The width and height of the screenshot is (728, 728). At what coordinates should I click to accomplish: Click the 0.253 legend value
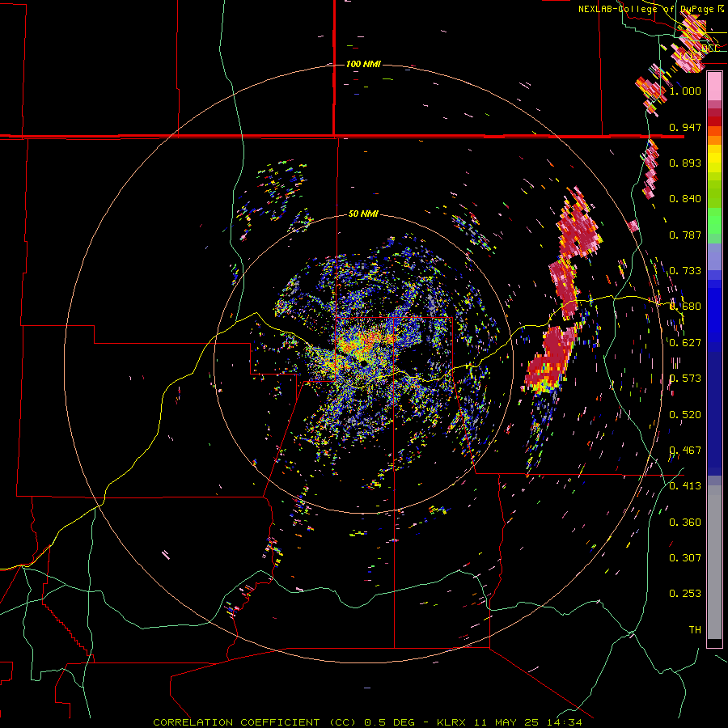[685, 594]
